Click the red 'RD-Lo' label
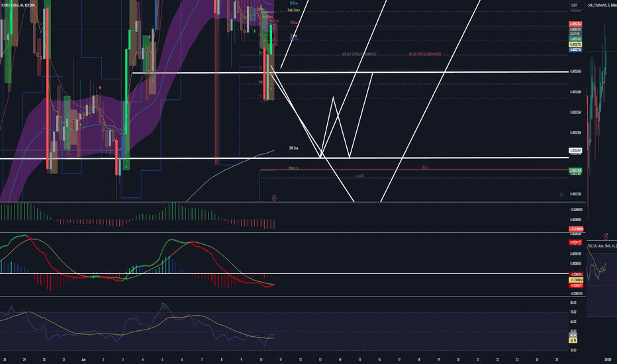The height and width of the screenshot is (364, 617). click(426, 167)
